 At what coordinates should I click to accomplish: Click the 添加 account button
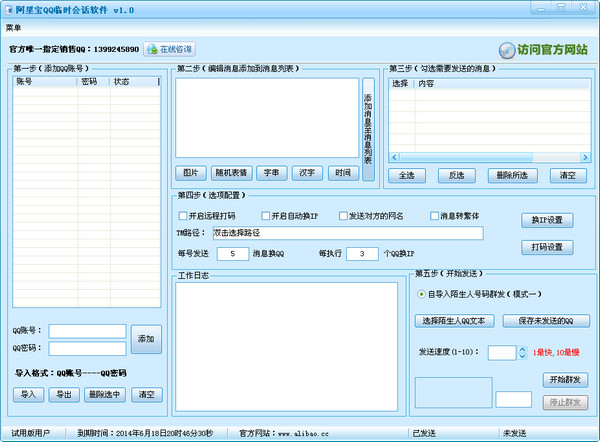(x=146, y=339)
